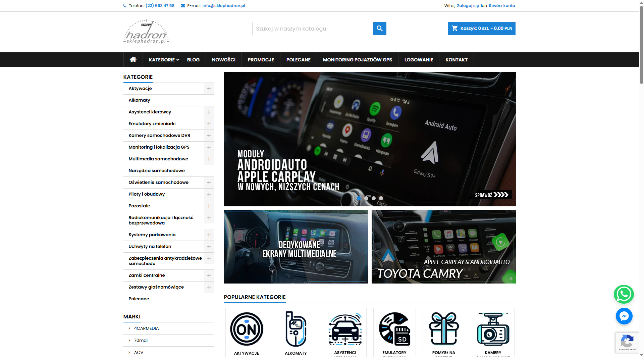Click the magnifying glass search button
This screenshot has width=644, height=357.
(x=379, y=29)
